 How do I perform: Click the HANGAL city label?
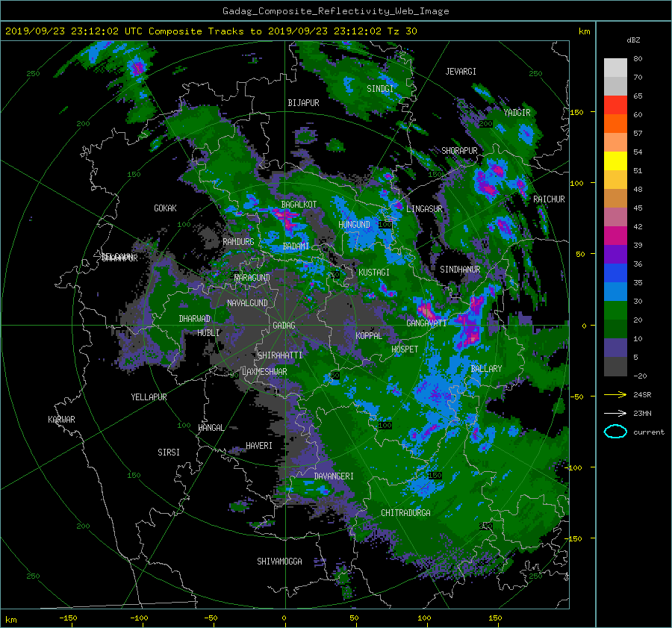point(211,428)
